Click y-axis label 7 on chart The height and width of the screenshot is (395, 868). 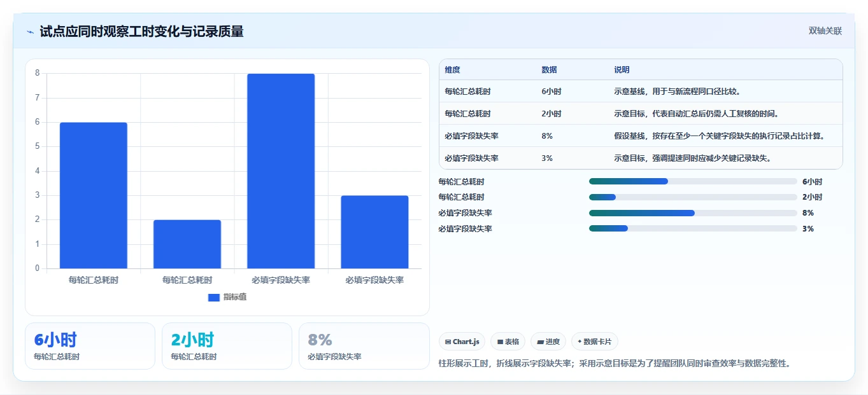click(x=38, y=98)
